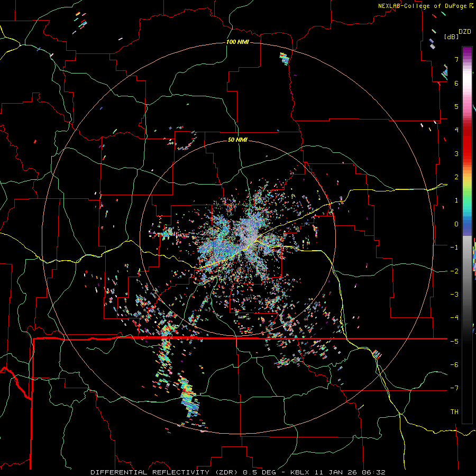Click the -7 value on color scale

pos(454,388)
